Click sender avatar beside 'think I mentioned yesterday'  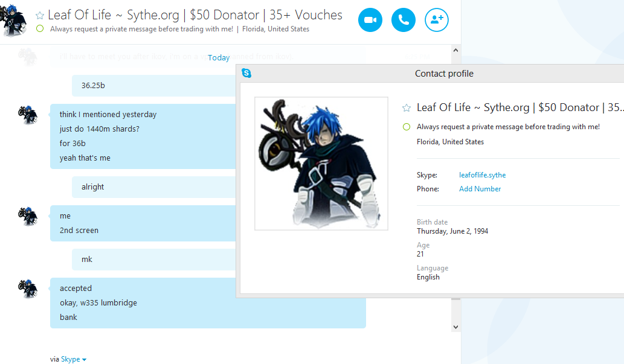(28, 115)
